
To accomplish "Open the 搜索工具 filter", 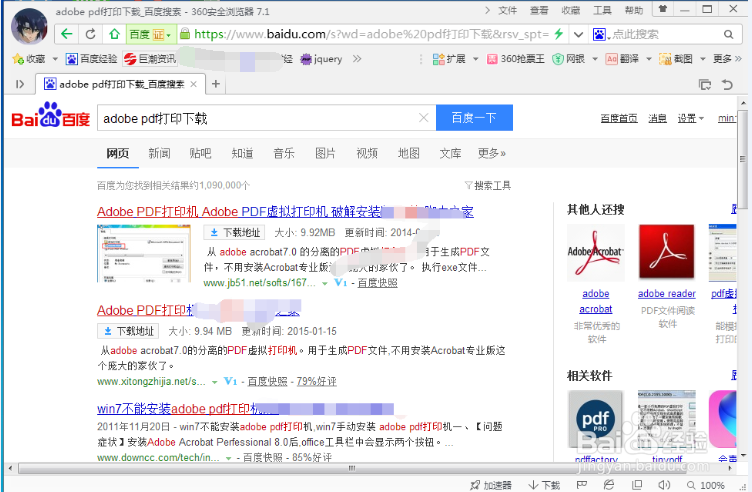I will pos(488,186).
